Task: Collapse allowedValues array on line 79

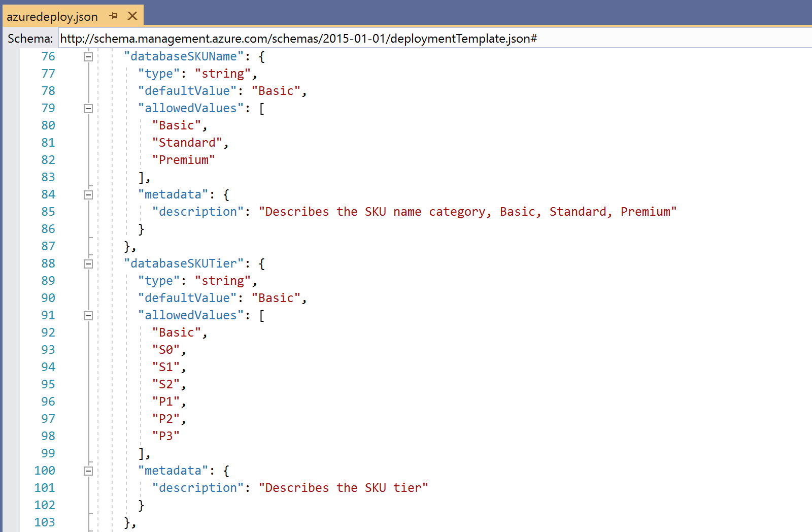Action: [x=88, y=109]
